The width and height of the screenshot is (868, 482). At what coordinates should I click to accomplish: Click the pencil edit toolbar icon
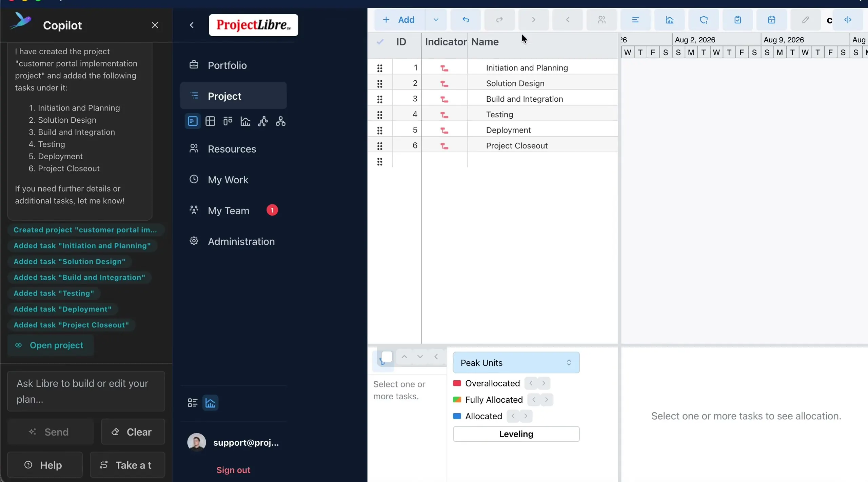(x=806, y=20)
